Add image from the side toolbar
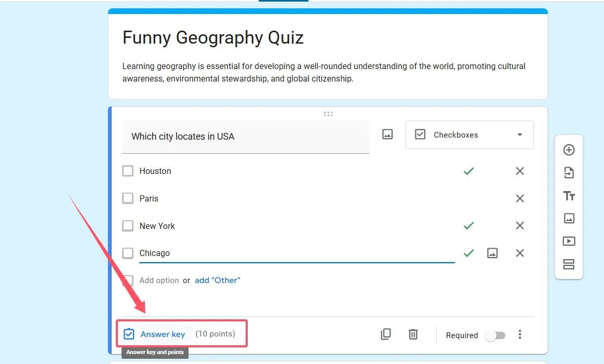Image resolution: width=604 pixels, height=364 pixels. point(569,219)
